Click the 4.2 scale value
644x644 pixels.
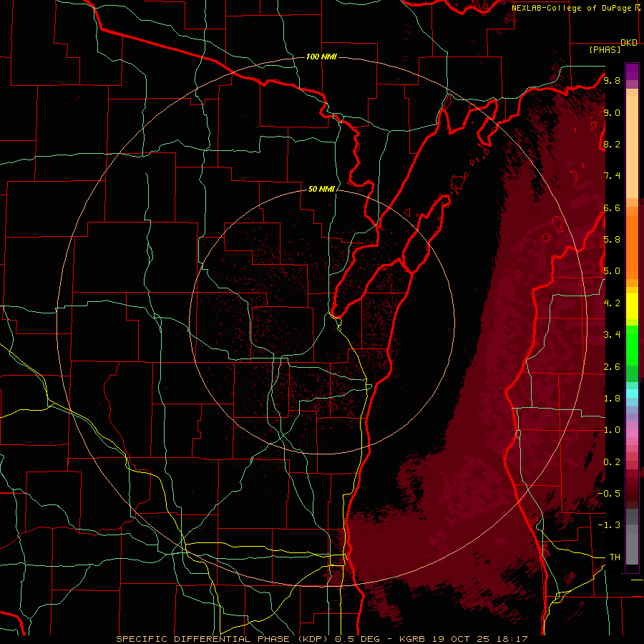pyautogui.click(x=612, y=303)
